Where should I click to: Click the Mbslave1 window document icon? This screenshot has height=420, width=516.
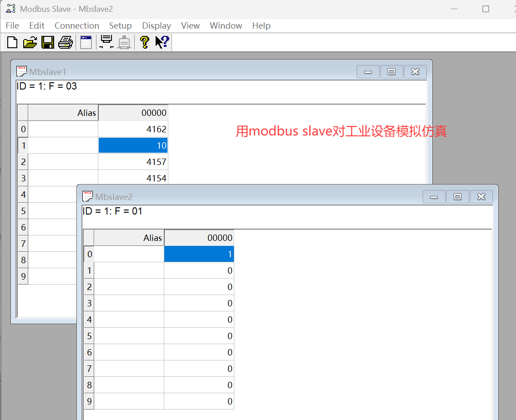(x=22, y=72)
